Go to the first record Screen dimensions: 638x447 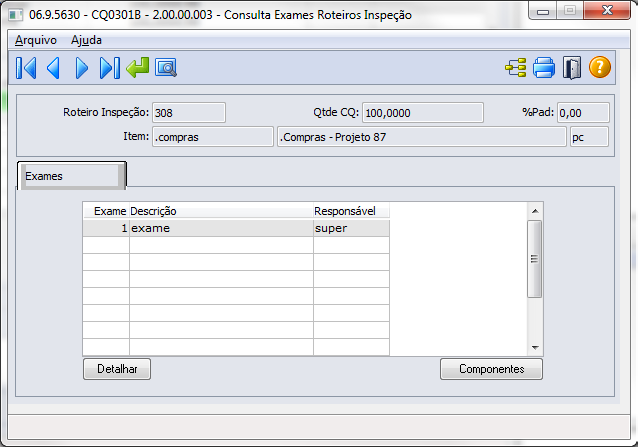pos(26,68)
